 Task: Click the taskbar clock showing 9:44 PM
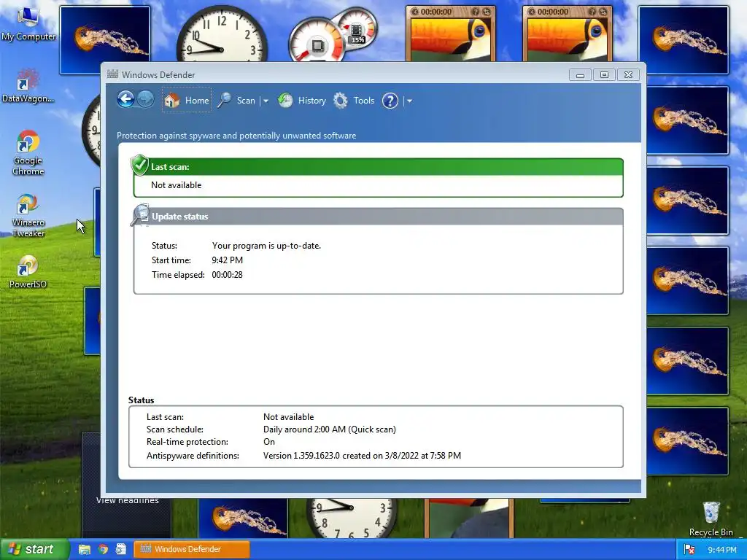(x=722, y=550)
